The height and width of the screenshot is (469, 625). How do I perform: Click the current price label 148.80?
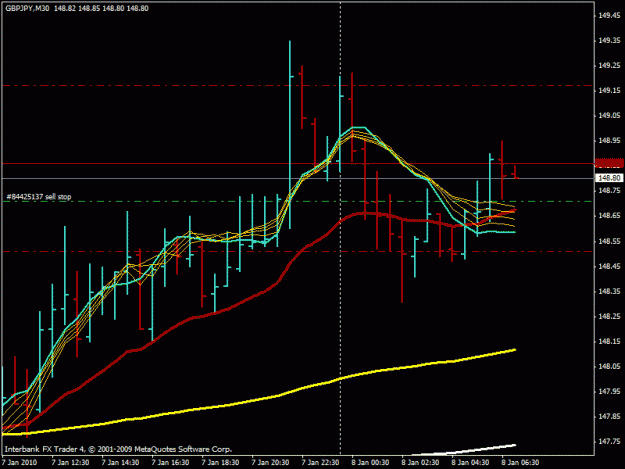[x=609, y=178]
